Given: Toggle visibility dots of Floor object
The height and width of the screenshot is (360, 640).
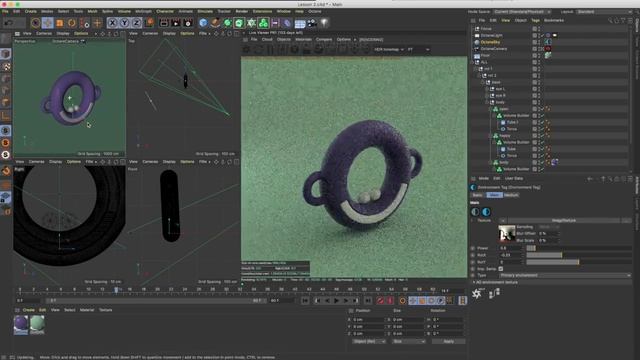Looking at the screenshot, I should [539, 56].
